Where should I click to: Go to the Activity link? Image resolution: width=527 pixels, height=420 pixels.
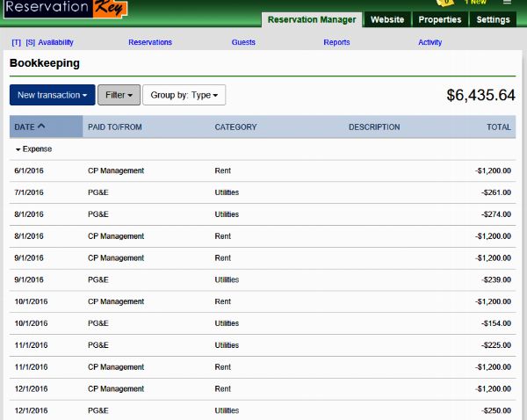[x=430, y=42]
